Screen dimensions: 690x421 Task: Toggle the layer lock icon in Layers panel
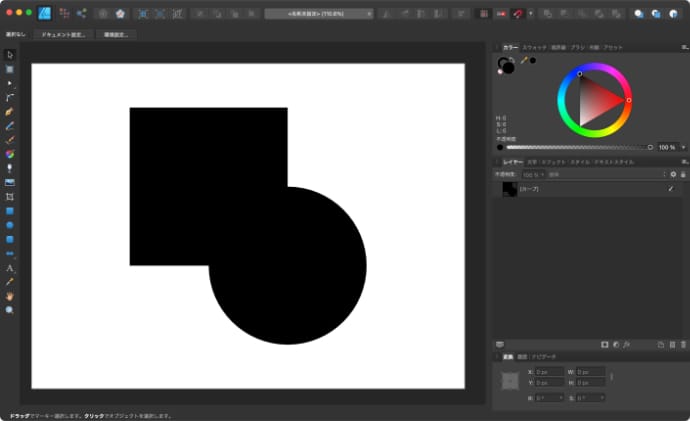pos(683,174)
